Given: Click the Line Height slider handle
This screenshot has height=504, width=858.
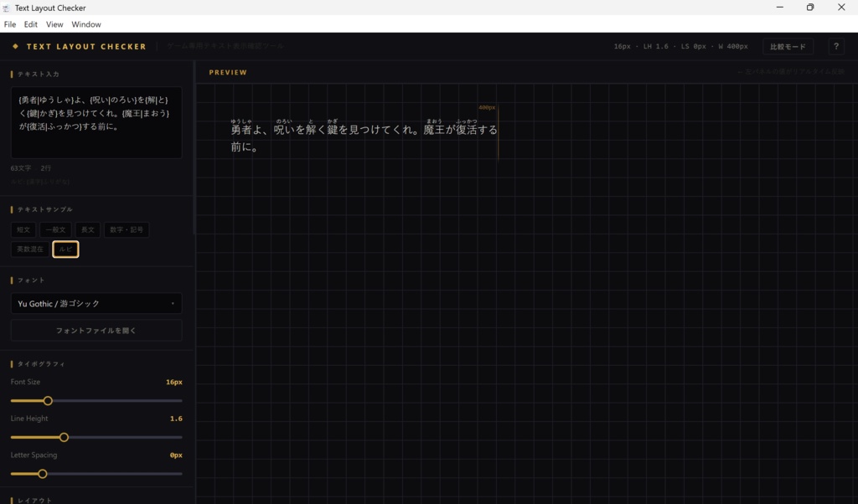Looking at the screenshot, I should pos(64,437).
